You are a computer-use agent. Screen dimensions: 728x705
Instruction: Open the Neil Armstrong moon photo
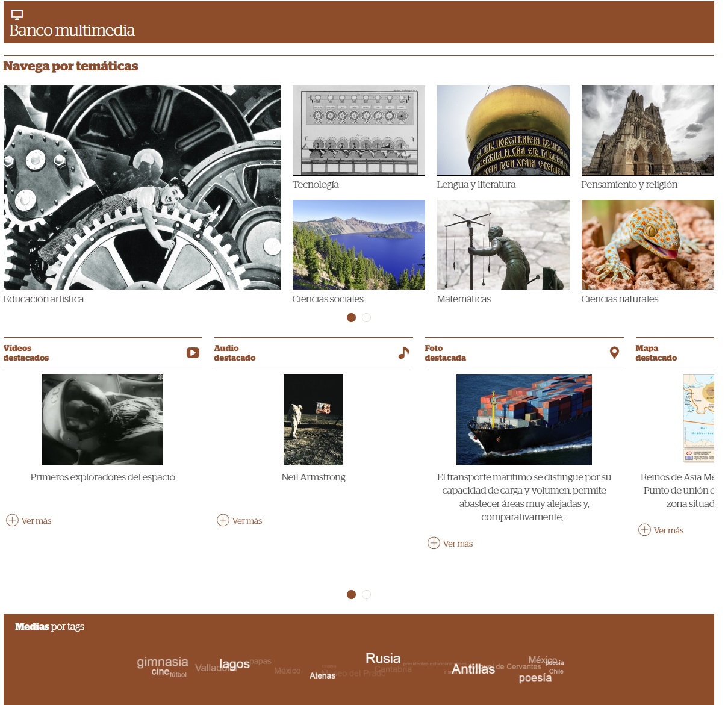pos(313,420)
